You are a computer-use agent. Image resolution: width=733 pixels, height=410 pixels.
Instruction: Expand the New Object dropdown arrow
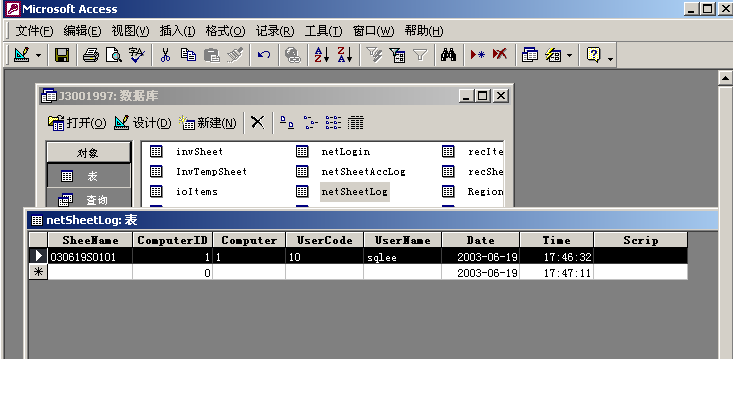pos(569,56)
